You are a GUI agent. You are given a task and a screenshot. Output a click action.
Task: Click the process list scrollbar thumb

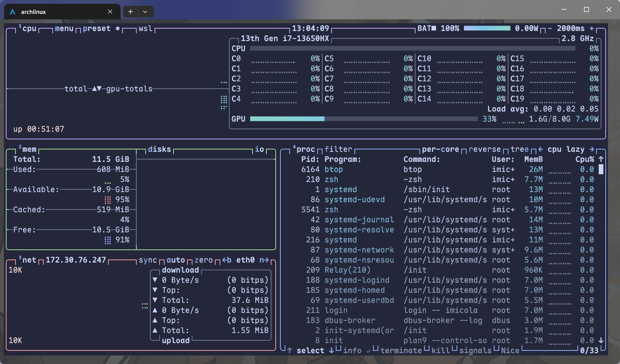601,169
